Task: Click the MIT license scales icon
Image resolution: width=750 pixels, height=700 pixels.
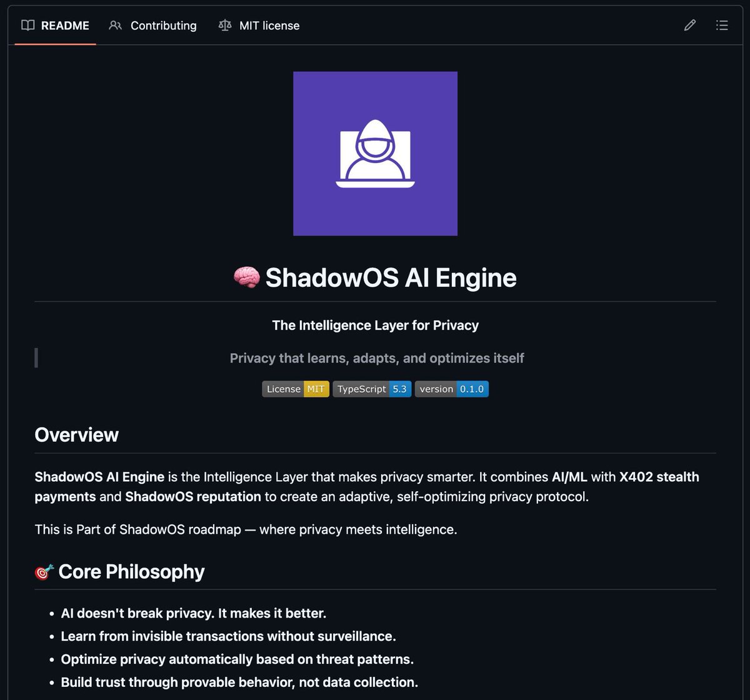Action: [x=225, y=26]
